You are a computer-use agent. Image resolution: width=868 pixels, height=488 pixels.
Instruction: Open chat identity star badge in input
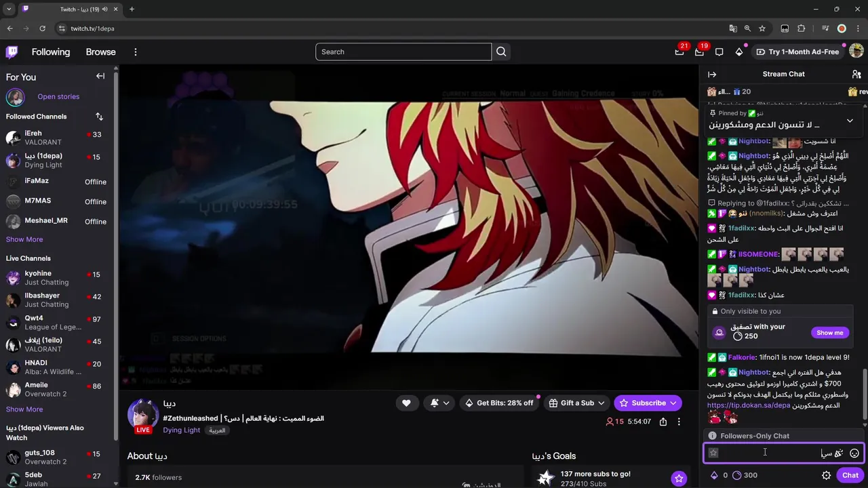pos(713,453)
